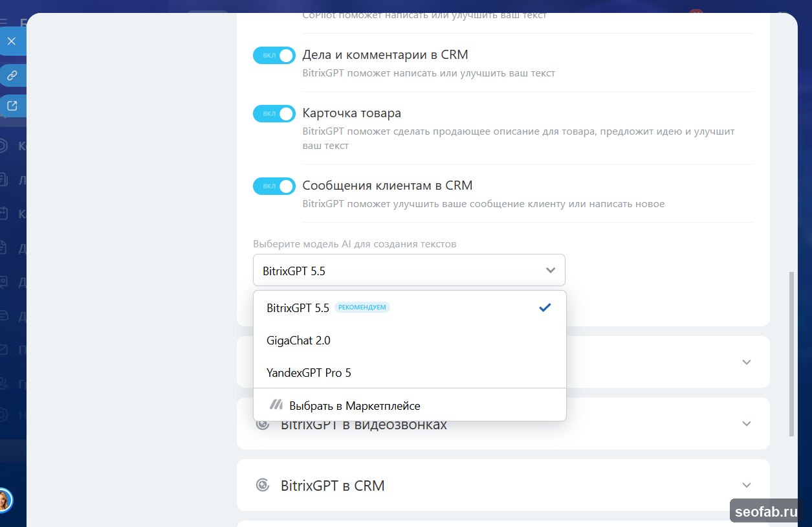Toggle Сообщения клиентам в CRM switch
This screenshot has height=527, width=812.
click(x=274, y=186)
